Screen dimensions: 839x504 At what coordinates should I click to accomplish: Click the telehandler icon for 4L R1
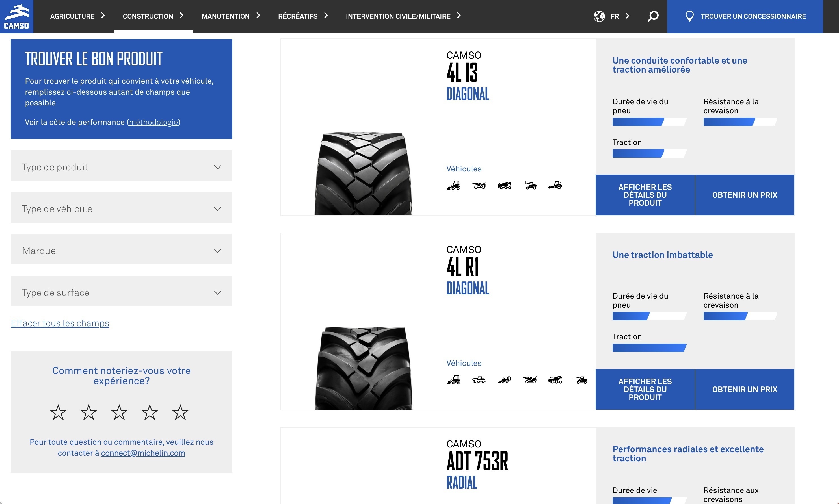click(x=581, y=380)
